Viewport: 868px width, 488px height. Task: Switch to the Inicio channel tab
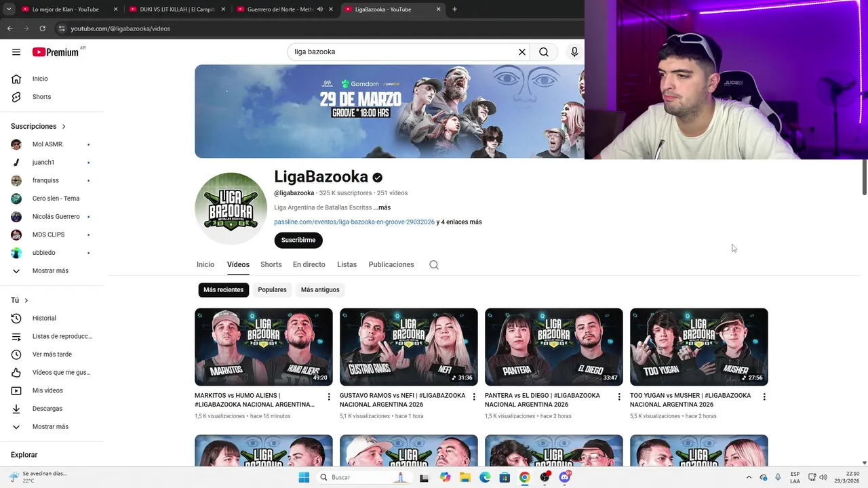(205, 264)
